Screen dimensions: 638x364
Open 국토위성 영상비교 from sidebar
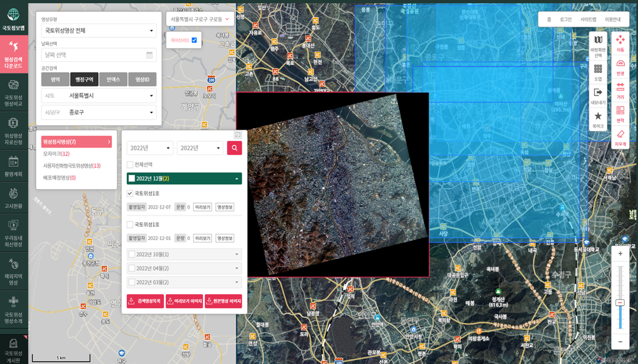click(x=13, y=93)
